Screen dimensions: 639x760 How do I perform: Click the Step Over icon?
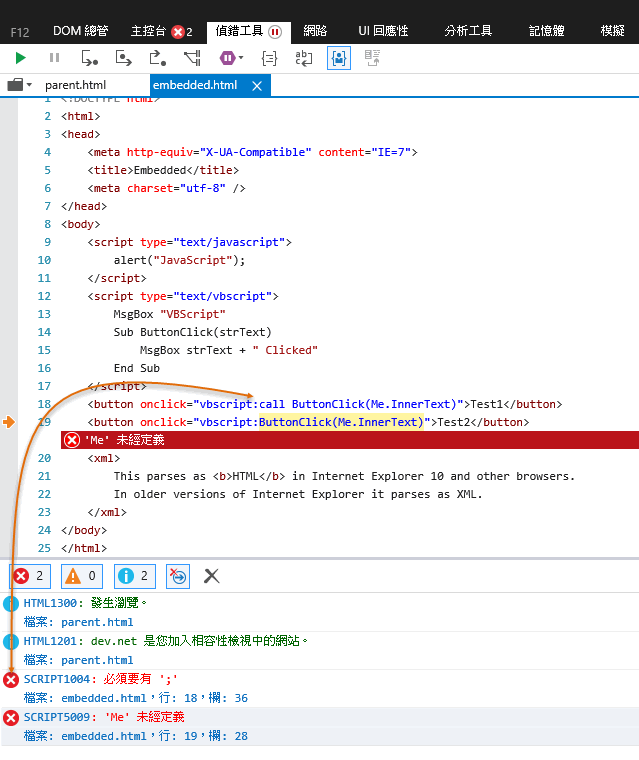(x=124, y=59)
